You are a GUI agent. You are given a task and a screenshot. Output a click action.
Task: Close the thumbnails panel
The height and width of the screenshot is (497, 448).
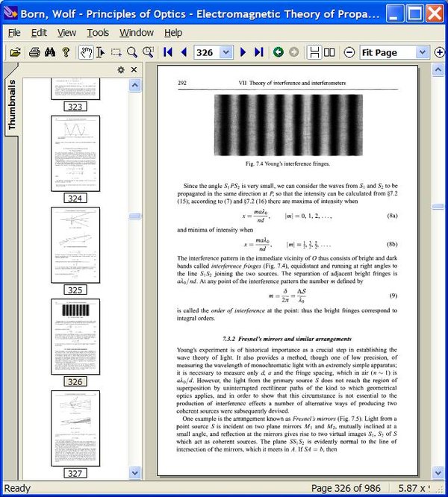point(134,69)
